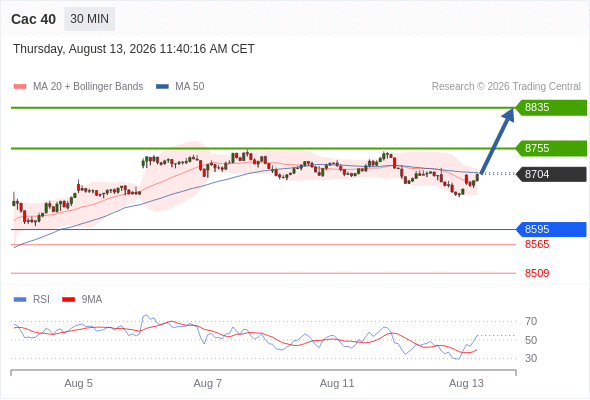Select the green 8755 resistance label
This screenshot has width=590, height=400.
[x=551, y=148]
